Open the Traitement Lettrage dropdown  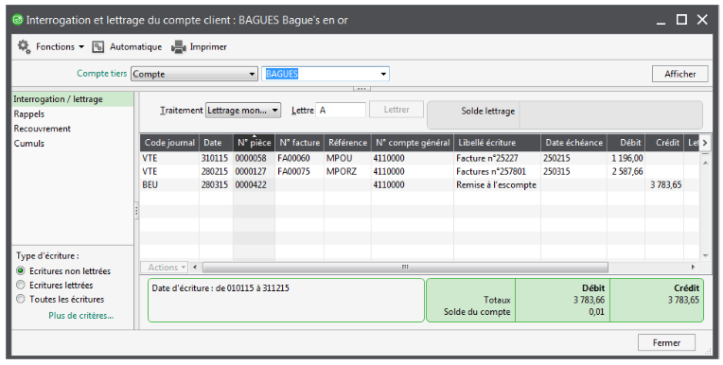coord(243,110)
